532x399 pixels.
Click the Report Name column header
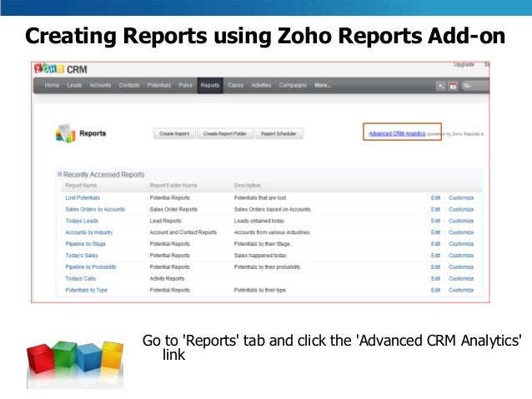81,186
